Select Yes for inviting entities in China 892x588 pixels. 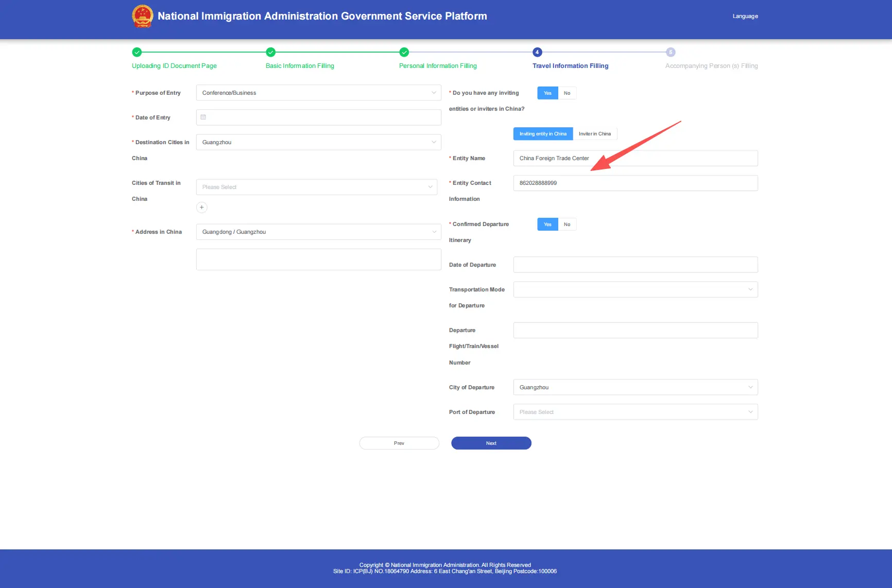click(547, 93)
